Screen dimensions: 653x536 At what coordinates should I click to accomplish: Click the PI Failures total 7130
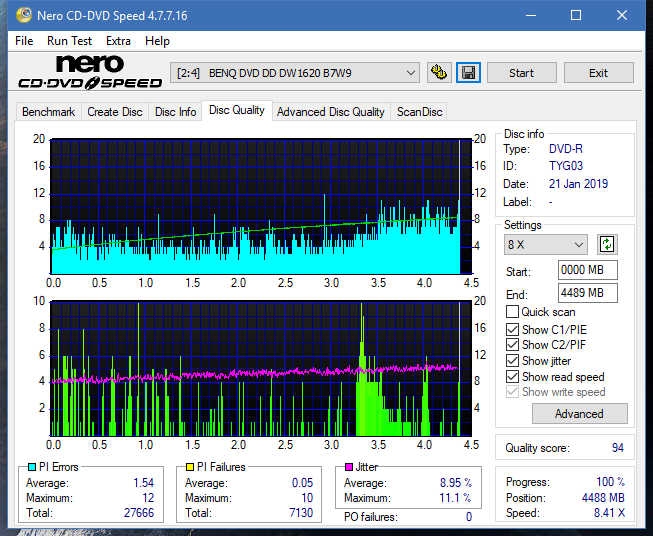[301, 513]
